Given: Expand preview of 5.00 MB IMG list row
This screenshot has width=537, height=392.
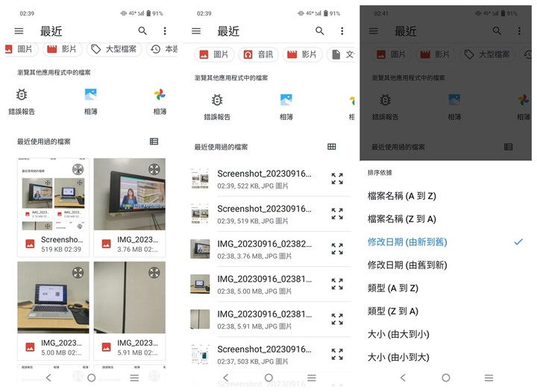Looking at the screenshot, I should 337,284.
